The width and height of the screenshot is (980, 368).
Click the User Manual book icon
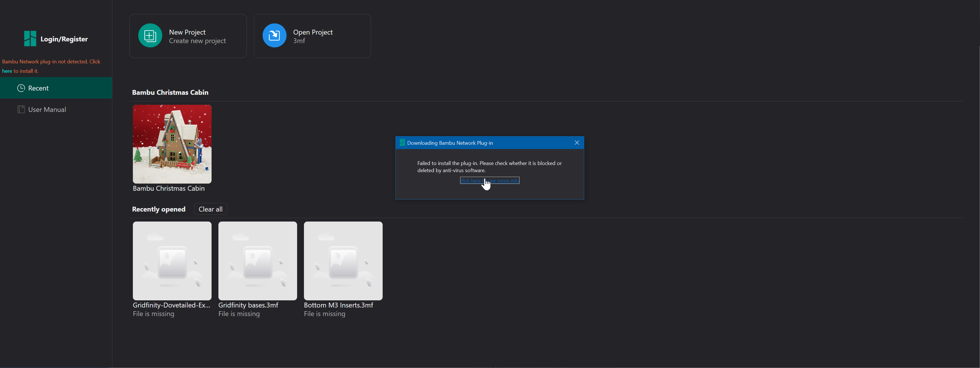(x=21, y=109)
